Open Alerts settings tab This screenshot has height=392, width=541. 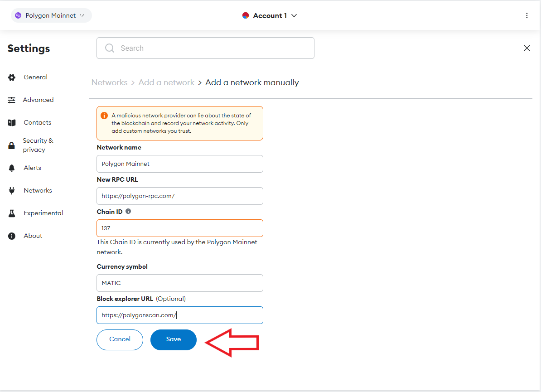(33, 168)
